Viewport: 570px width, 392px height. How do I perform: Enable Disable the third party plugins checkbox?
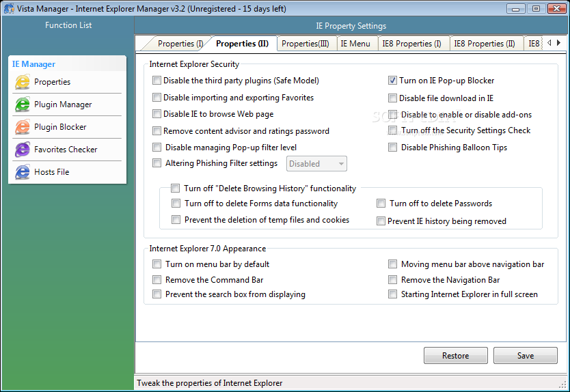tap(157, 81)
